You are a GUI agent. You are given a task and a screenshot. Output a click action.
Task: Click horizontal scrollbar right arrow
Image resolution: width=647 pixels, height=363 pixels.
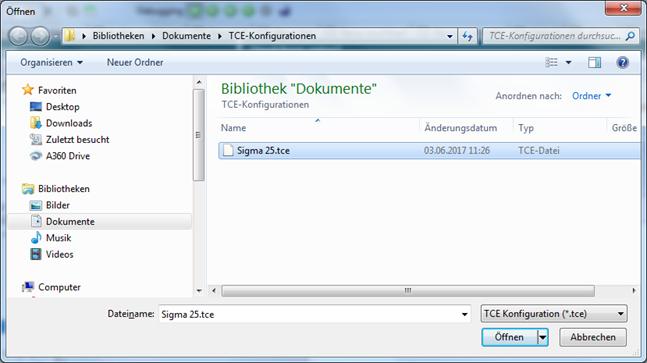coord(634,290)
